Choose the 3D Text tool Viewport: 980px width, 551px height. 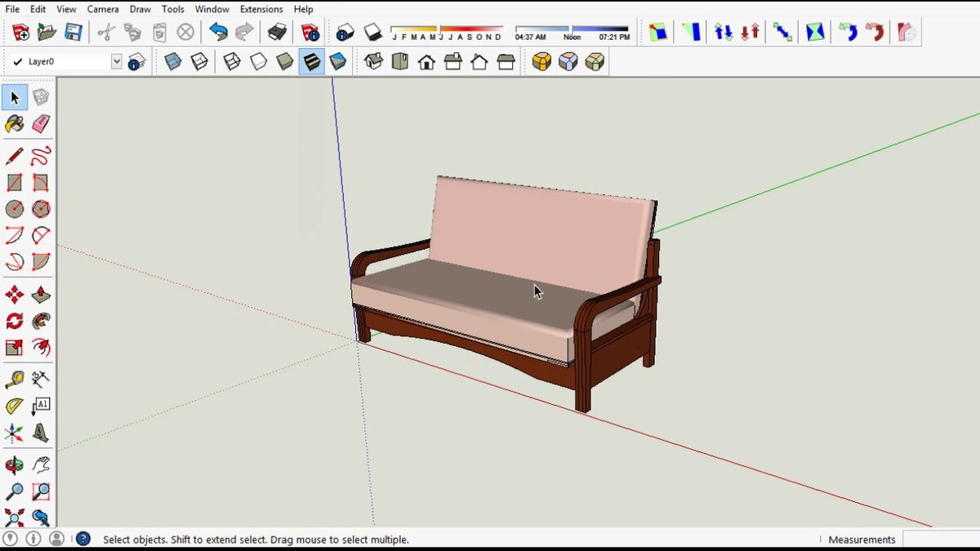[x=41, y=433]
